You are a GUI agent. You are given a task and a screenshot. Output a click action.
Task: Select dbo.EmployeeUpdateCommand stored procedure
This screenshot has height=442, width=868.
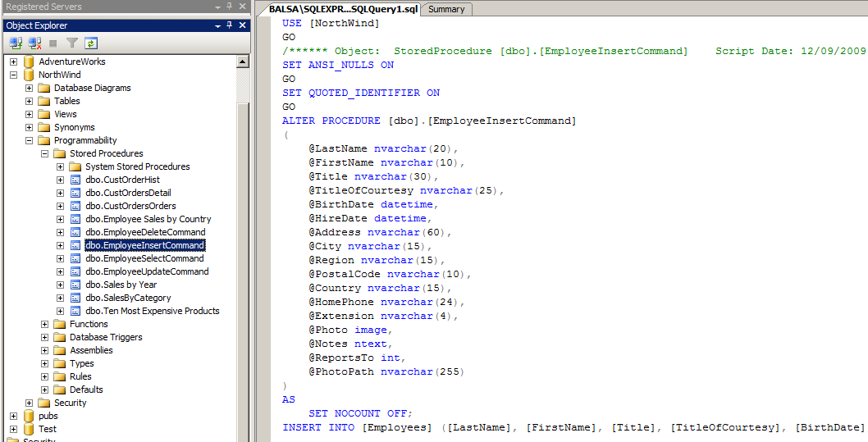[x=147, y=271]
